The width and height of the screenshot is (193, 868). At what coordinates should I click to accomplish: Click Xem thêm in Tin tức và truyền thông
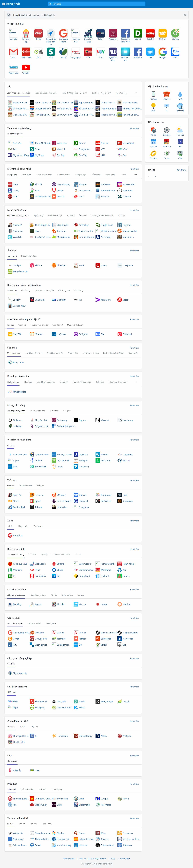pos(134,128)
